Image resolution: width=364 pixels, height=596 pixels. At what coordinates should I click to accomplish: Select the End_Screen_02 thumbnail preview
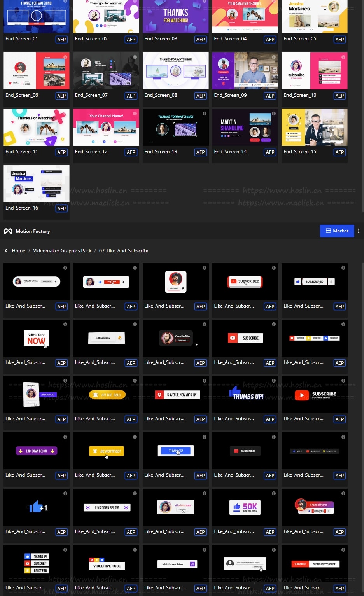[106, 16]
